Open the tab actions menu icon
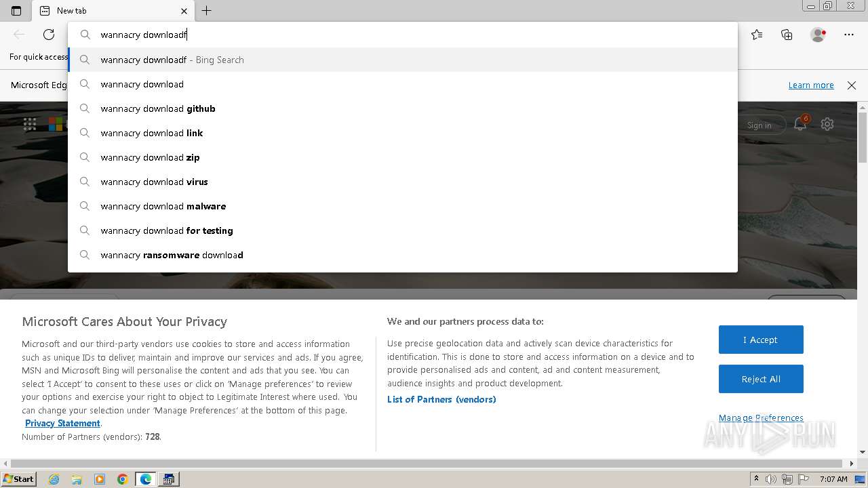 tap(16, 11)
